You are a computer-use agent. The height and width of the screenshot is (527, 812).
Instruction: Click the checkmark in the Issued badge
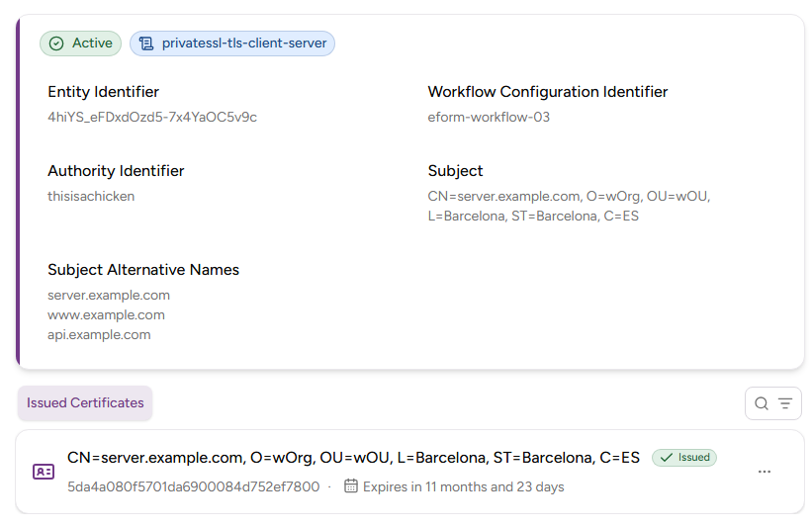tap(667, 458)
